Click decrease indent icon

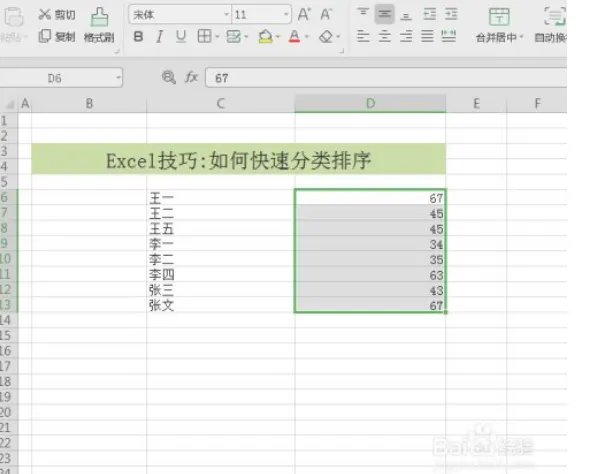(x=429, y=14)
